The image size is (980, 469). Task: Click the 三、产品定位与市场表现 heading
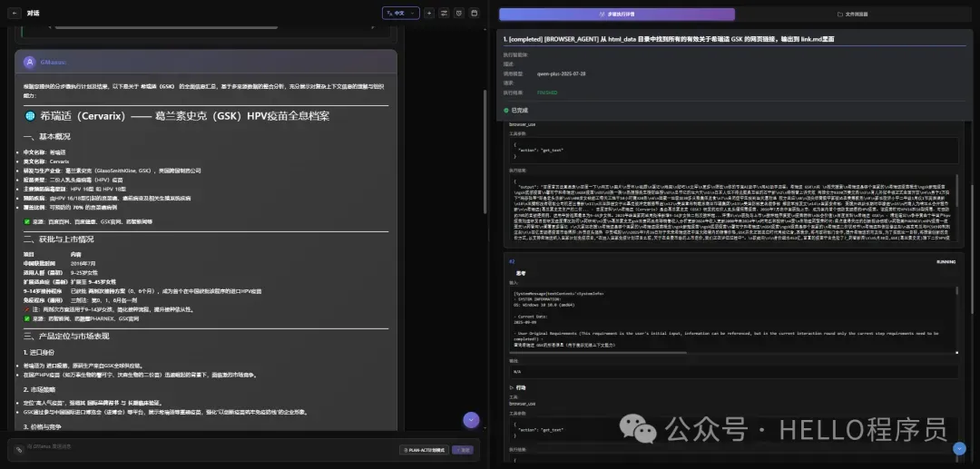(x=66, y=336)
